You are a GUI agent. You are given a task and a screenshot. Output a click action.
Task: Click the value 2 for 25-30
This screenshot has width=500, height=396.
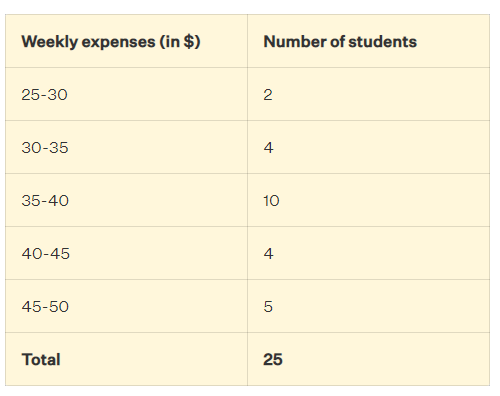pos(268,95)
